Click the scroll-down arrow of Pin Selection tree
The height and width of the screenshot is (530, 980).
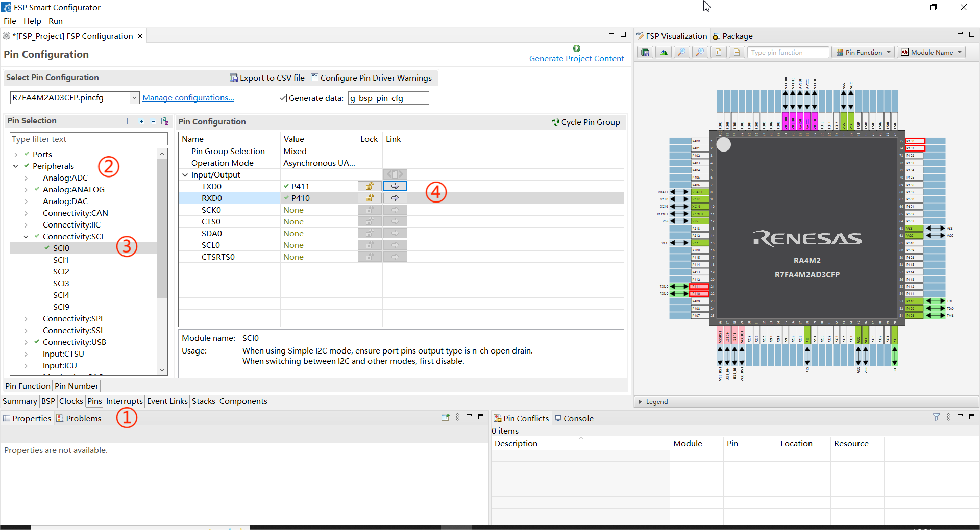[162, 370]
